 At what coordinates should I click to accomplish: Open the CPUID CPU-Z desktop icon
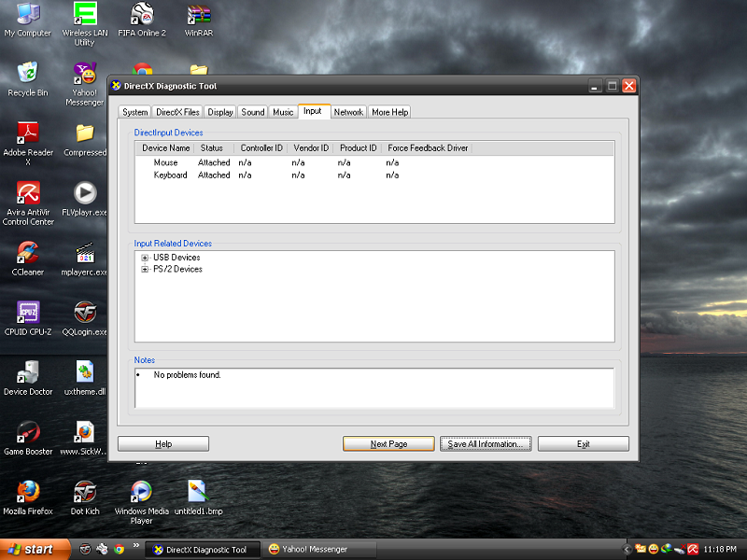[28, 313]
